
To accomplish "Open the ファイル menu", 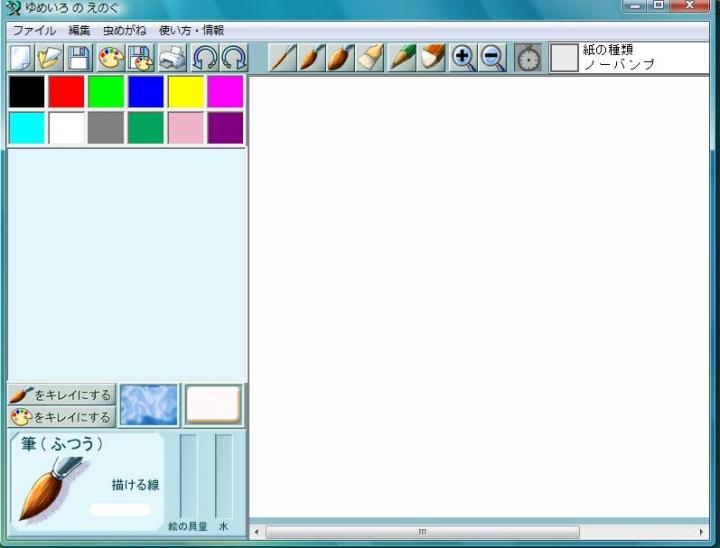I will [34, 31].
